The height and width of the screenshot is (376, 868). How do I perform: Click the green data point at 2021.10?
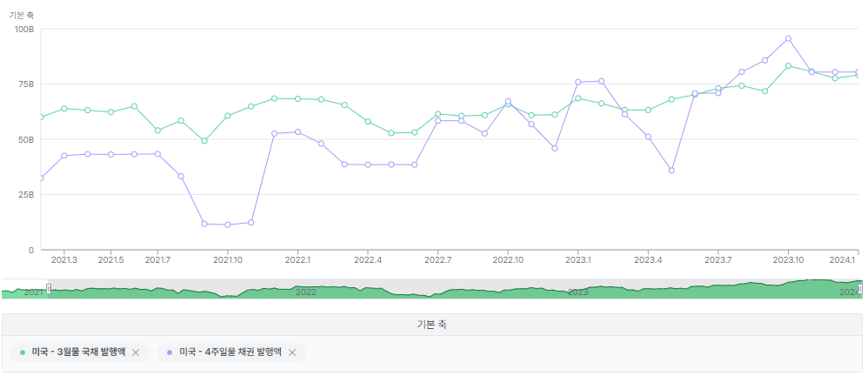228,116
